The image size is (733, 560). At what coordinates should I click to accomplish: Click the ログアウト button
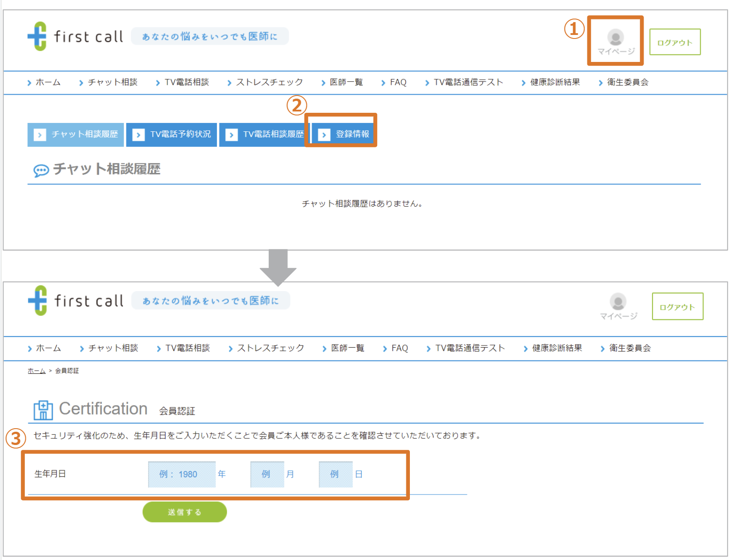click(x=675, y=42)
